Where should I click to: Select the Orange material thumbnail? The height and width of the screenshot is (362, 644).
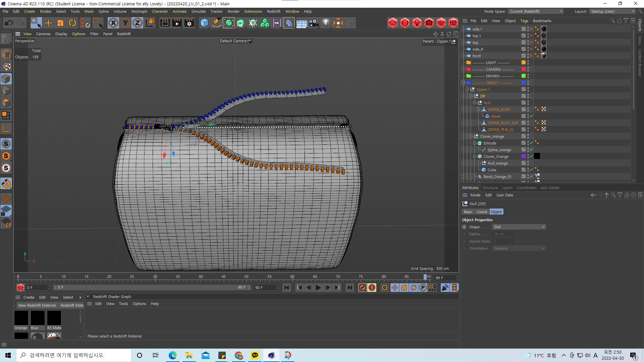click(21, 318)
